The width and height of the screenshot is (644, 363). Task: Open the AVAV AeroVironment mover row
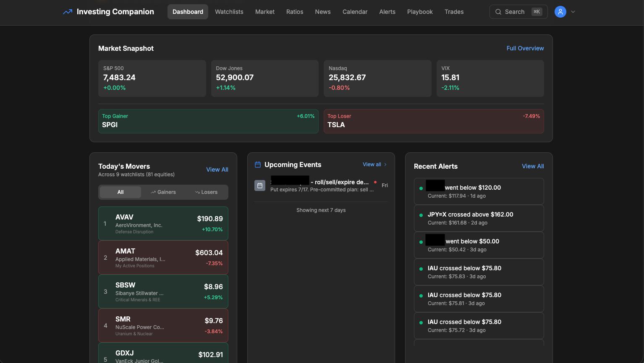pos(163,224)
